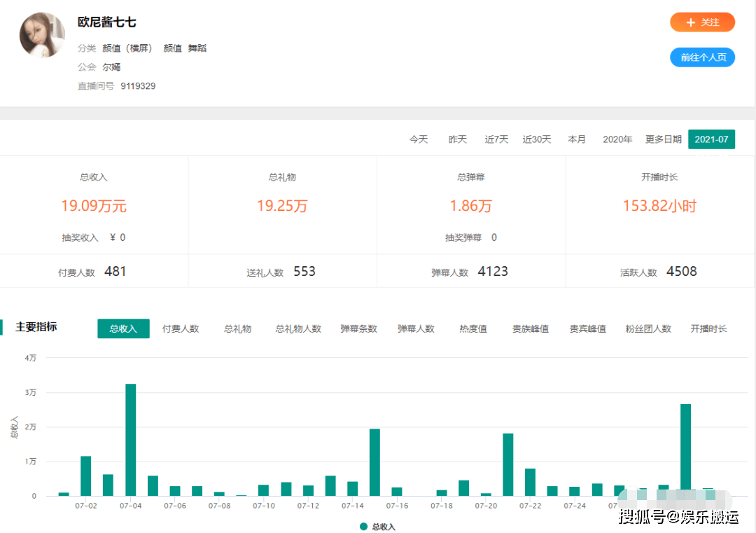Switch chart to 总礼物 metric
This screenshot has width=756, height=533.
[237, 328]
